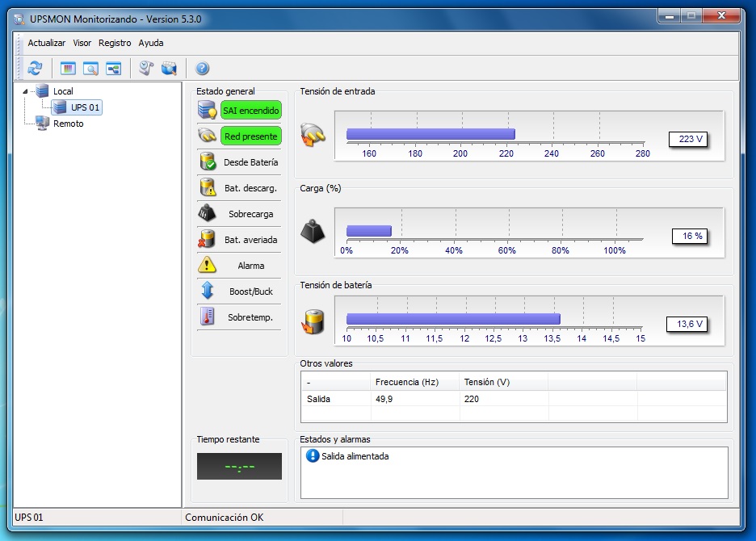Click the refresh arrows toolbar icon

pos(35,69)
